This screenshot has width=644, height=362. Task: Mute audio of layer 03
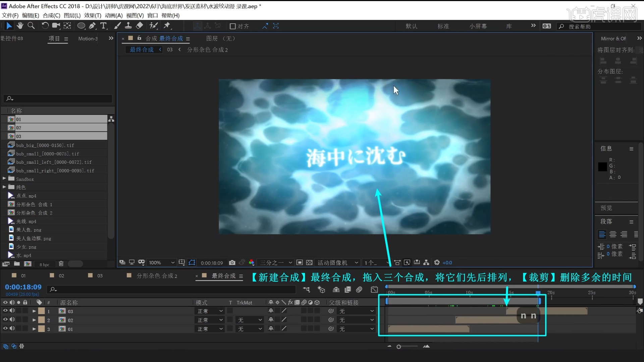pos(12,311)
